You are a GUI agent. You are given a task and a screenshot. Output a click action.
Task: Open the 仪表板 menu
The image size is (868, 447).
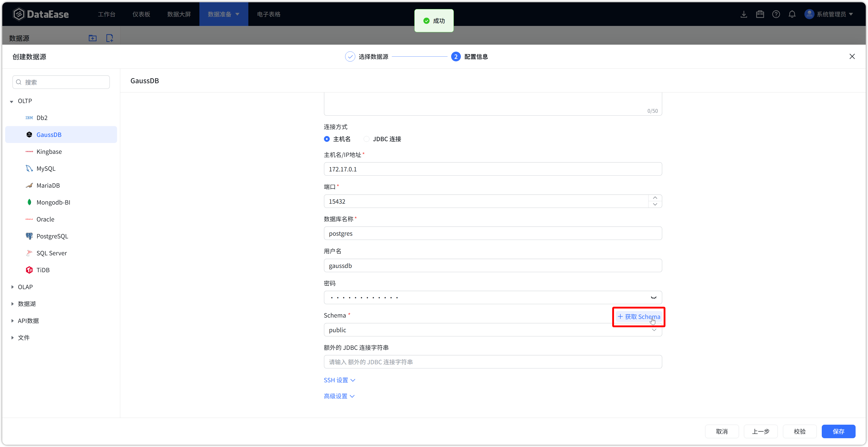(141, 14)
